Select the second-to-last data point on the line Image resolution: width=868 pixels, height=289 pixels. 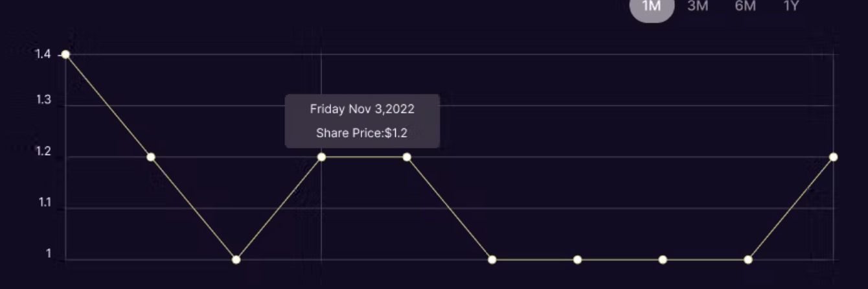748,260
